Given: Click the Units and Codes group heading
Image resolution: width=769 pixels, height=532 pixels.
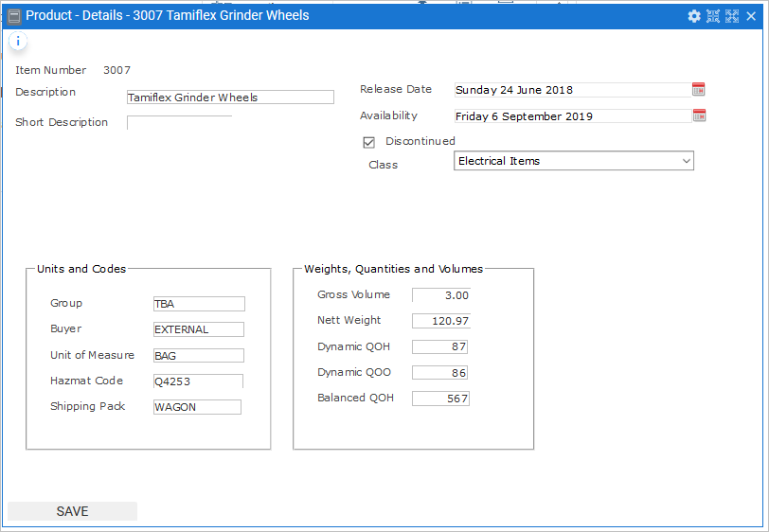Looking at the screenshot, I should click(x=81, y=269).
